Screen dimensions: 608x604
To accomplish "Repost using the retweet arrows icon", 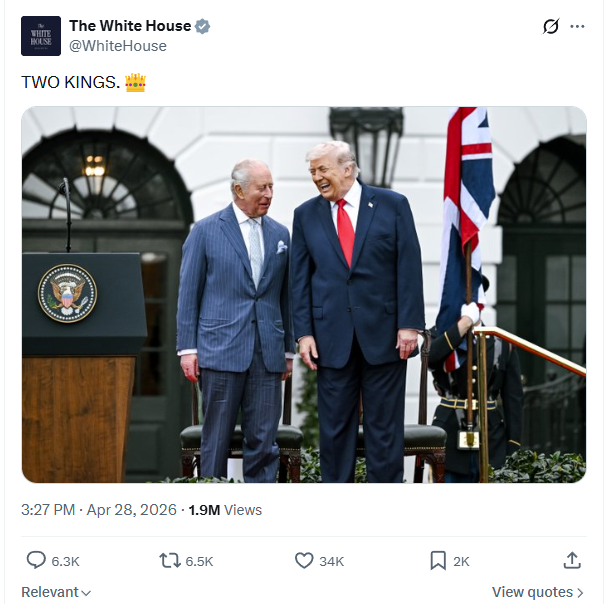I will point(170,561).
